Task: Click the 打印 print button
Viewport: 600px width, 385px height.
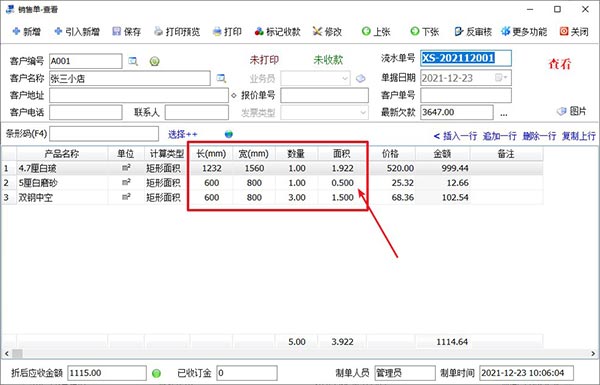Action: [227, 31]
